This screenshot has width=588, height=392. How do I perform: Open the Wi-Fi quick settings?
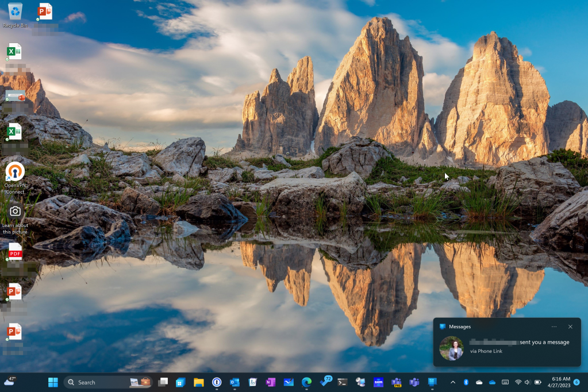pyautogui.click(x=518, y=382)
